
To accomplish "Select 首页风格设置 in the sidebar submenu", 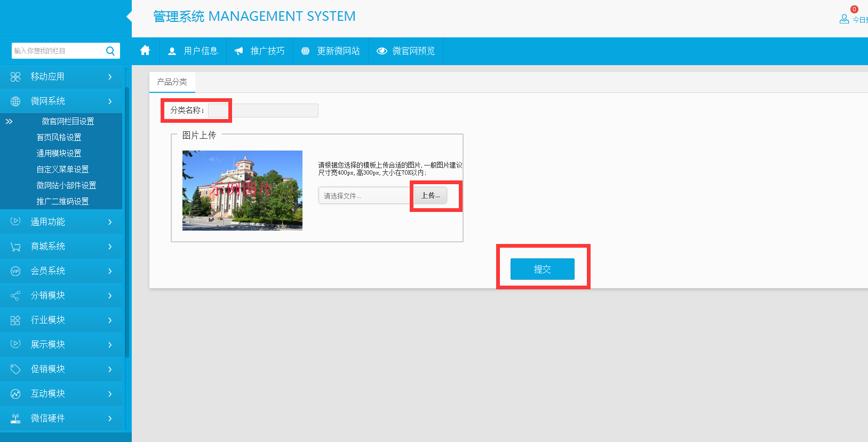I will (59, 138).
